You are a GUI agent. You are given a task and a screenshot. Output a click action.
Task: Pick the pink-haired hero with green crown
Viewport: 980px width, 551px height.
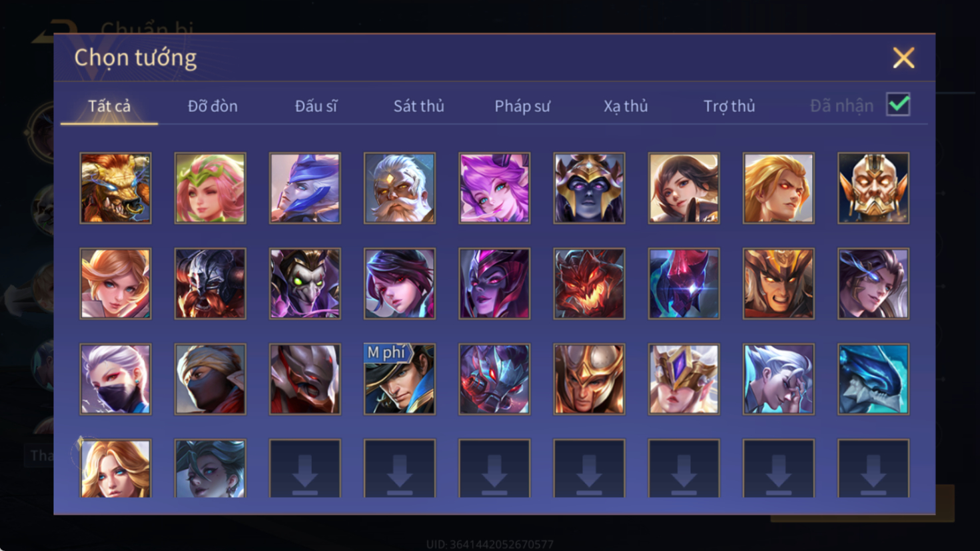tap(210, 188)
